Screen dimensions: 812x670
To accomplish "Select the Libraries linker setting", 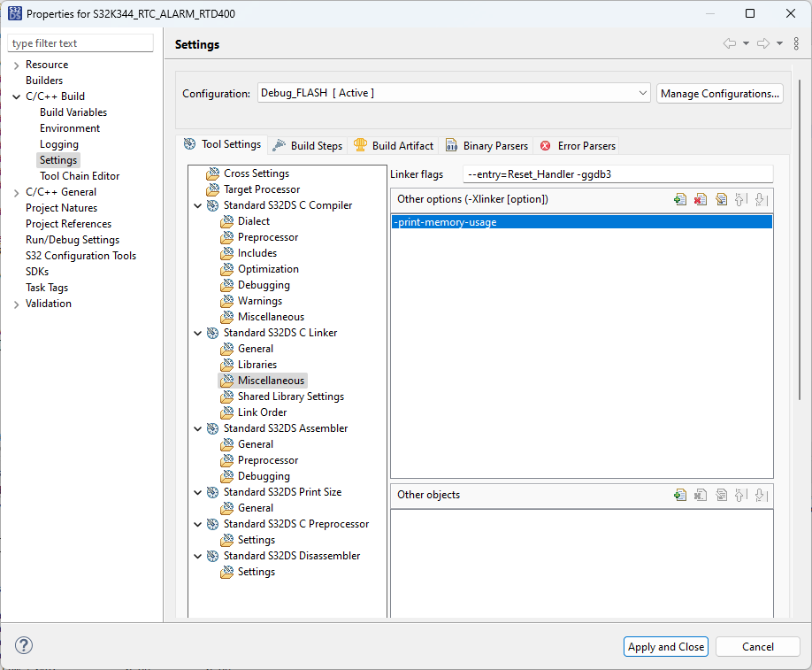I will [257, 364].
